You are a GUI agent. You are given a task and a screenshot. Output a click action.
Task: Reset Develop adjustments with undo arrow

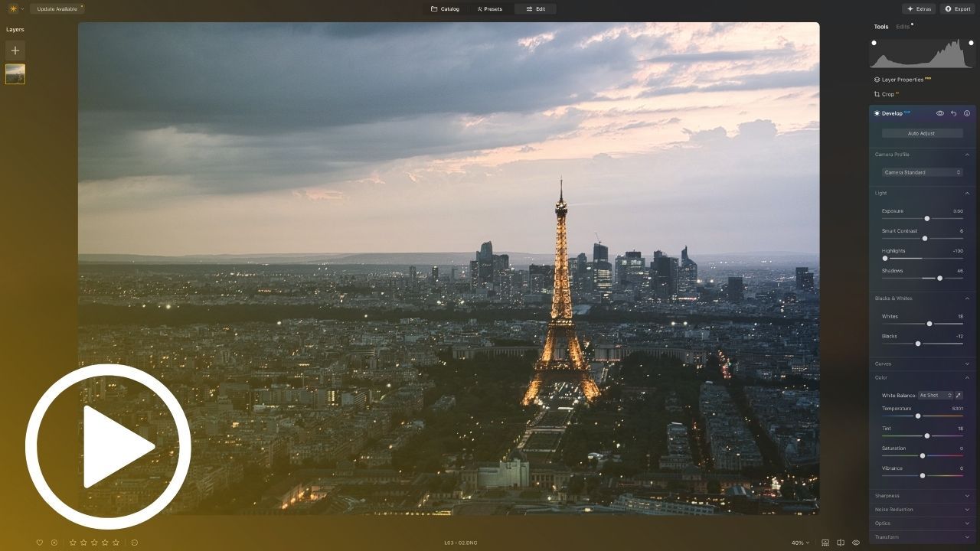(953, 113)
